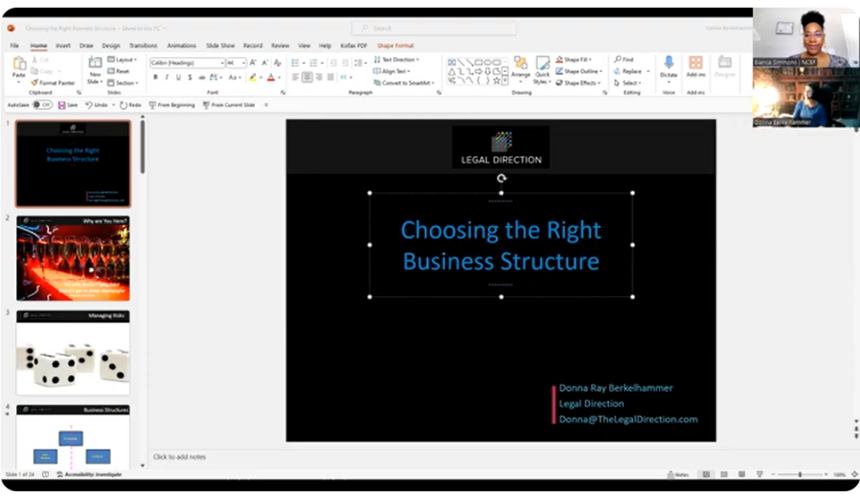Toggle Center text alignment

click(x=307, y=77)
